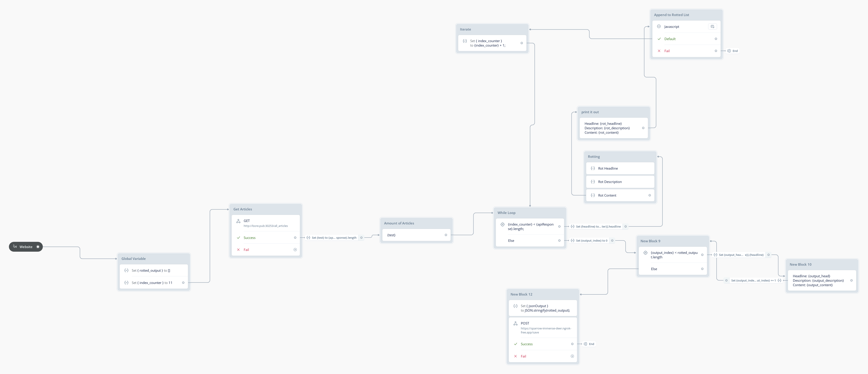Select the Global Variable block title
The height and width of the screenshot is (374, 868).
click(133, 259)
